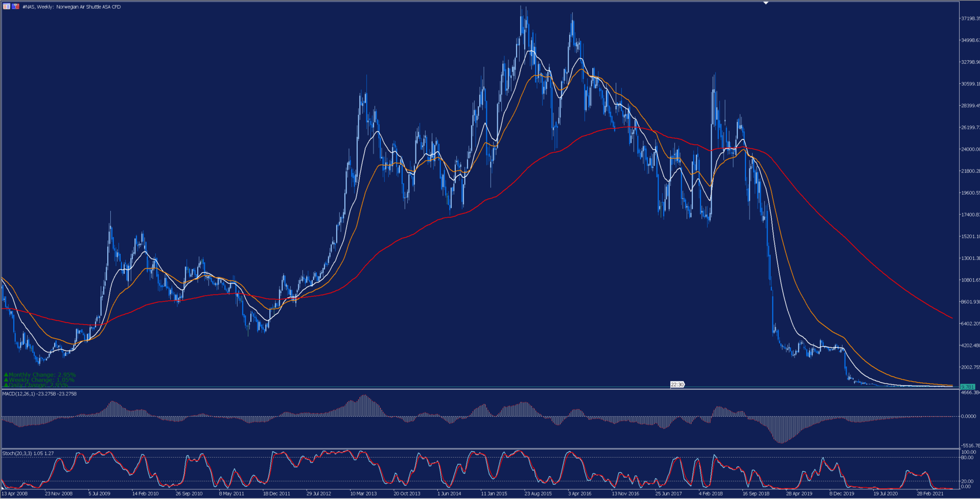The height and width of the screenshot is (499, 980).
Task: Click the 'Monthly Change: 2.95%' label
Action: 40,375
